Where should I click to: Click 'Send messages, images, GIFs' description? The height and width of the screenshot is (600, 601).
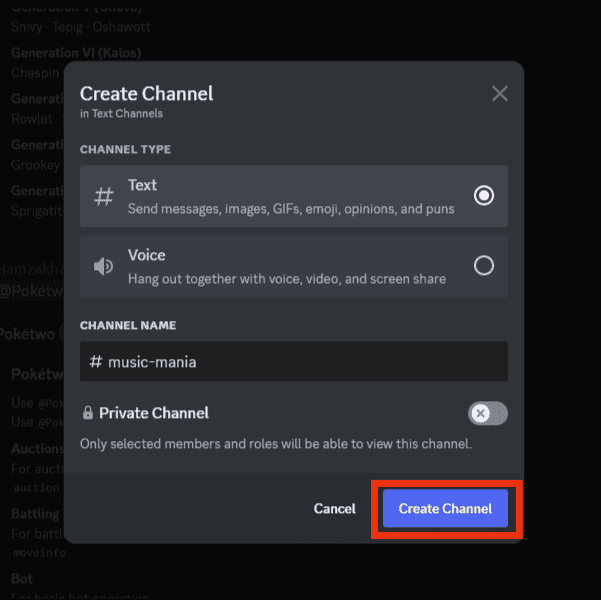coord(291,209)
